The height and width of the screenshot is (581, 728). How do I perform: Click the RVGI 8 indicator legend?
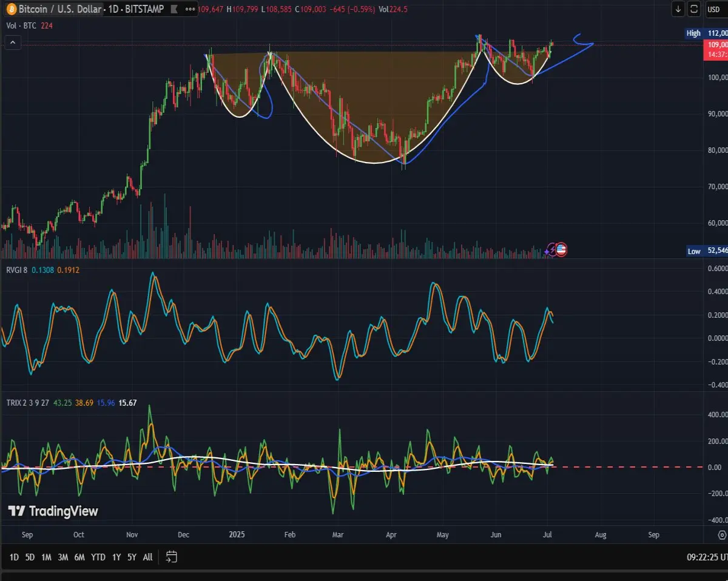pos(16,270)
